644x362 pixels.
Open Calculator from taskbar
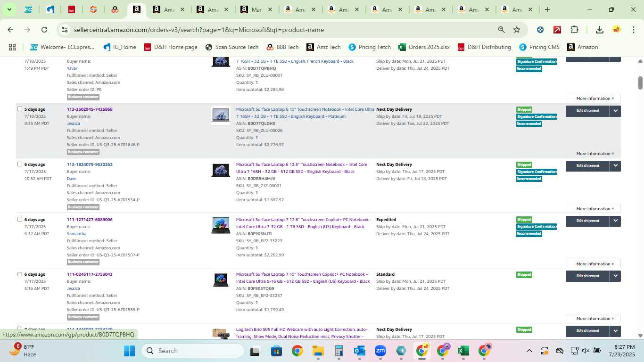[x=339, y=351]
